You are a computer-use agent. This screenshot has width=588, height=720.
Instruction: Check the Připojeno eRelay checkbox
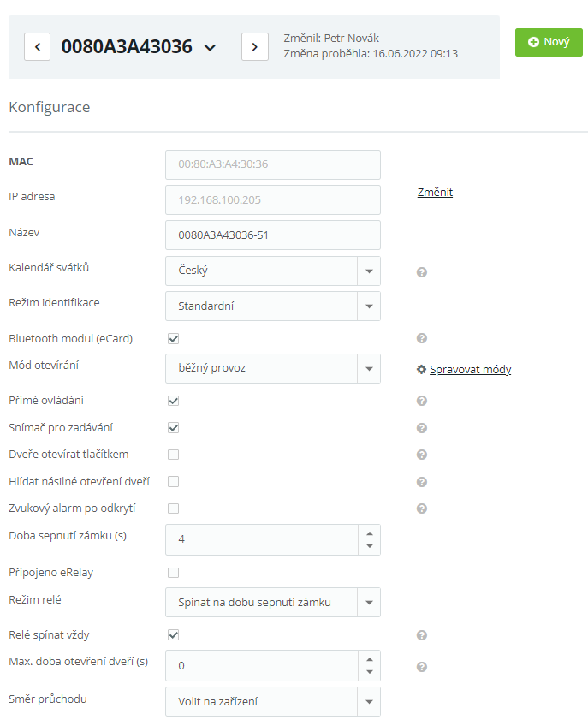click(173, 572)
